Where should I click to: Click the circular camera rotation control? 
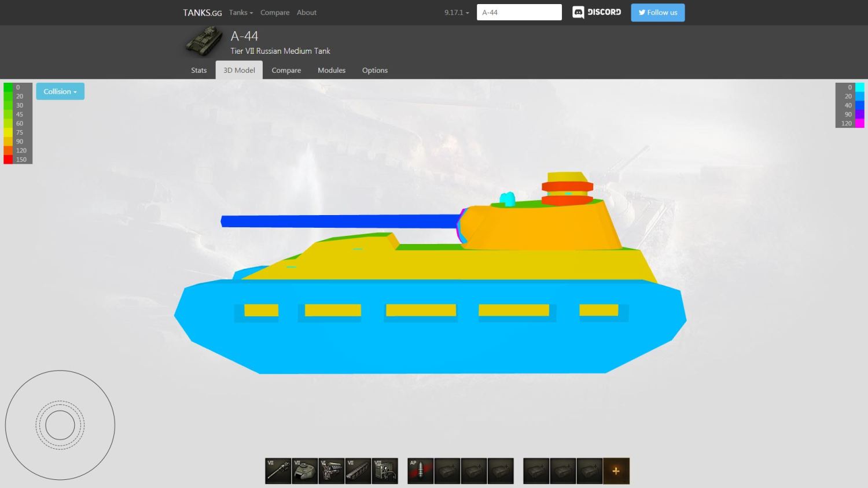click(60, 425)
